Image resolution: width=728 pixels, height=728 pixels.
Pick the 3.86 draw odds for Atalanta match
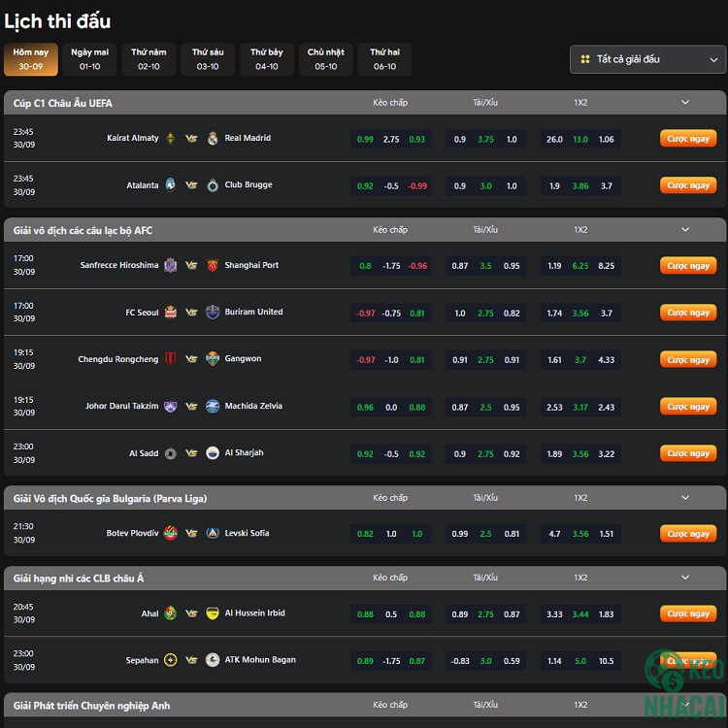click(x=580, y=185)
